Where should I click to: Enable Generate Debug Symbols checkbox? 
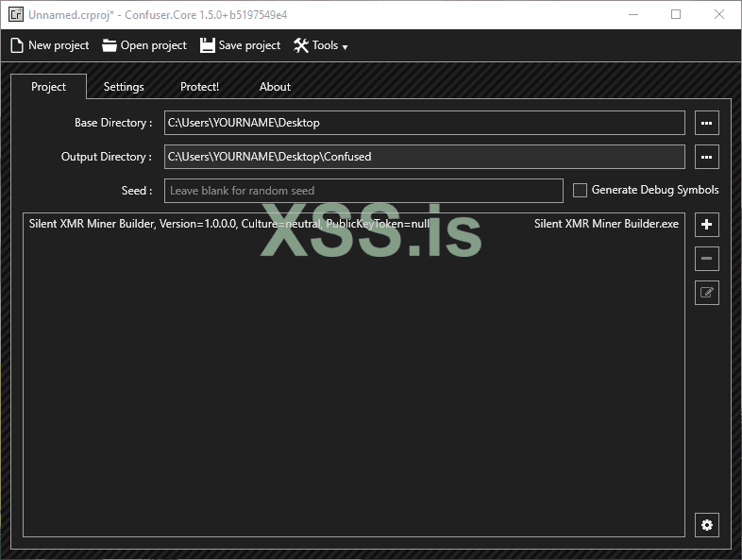tap(580, 191)
